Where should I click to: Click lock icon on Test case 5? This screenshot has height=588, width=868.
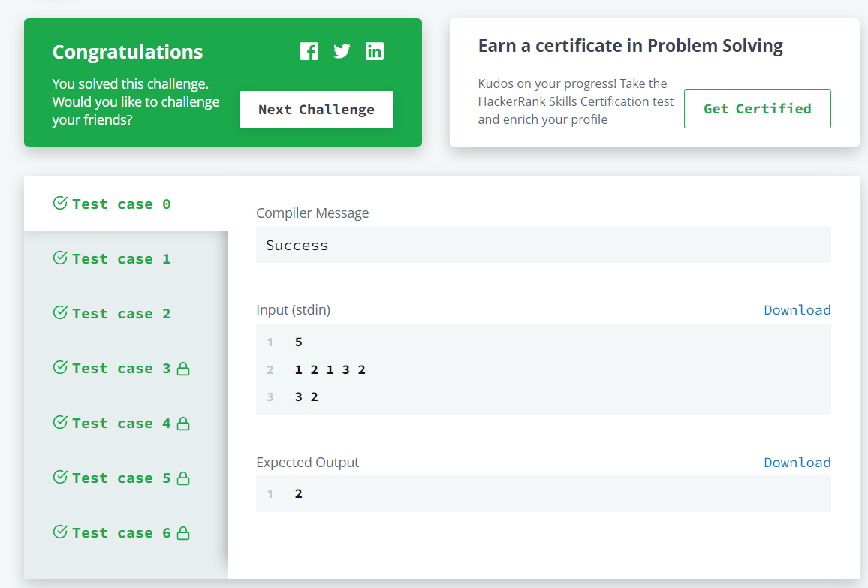(x=183, y=478)
